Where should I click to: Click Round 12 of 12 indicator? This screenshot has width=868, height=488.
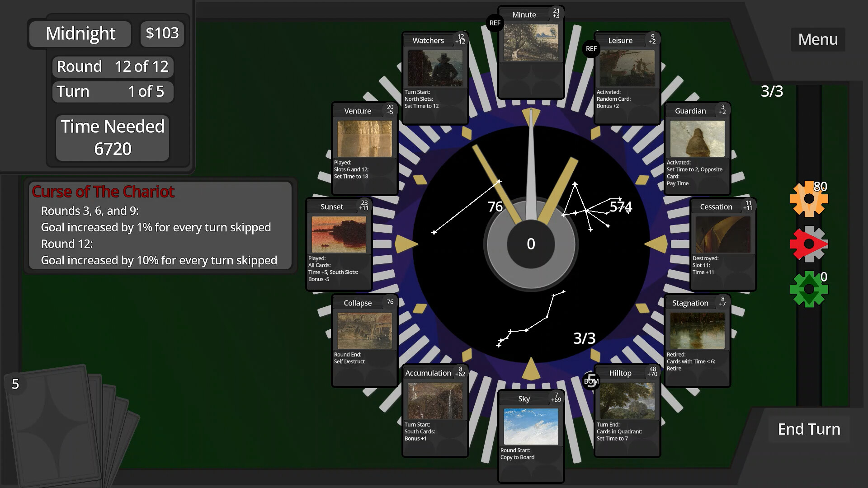click(x=113, y=67)
